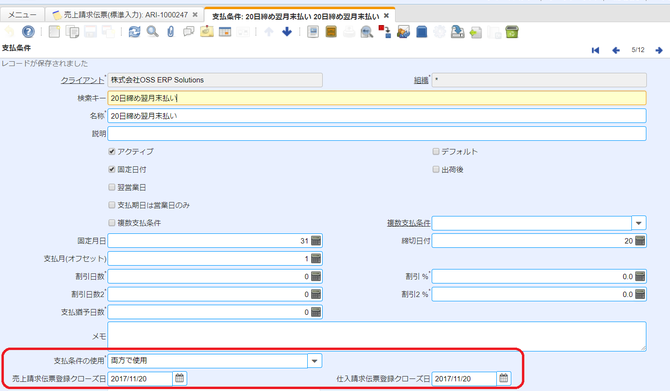This screenshot has height=391, width=670.
Task: Click 売上請求伝票登録クローズ日 date field
Action: [140, 378]
